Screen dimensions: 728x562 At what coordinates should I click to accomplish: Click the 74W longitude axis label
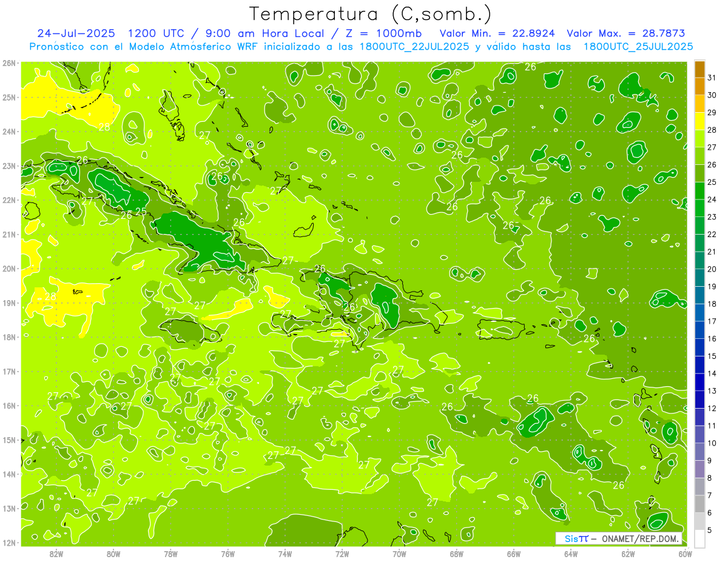coord(285,554)
